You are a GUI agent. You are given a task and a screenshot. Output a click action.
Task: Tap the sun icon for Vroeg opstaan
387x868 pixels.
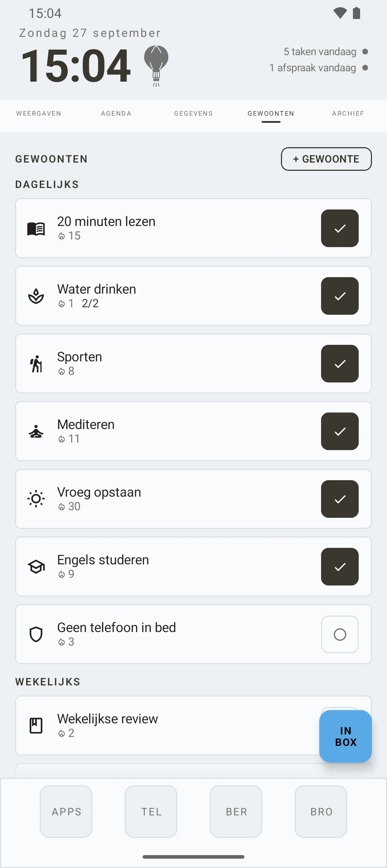[36, 499]
